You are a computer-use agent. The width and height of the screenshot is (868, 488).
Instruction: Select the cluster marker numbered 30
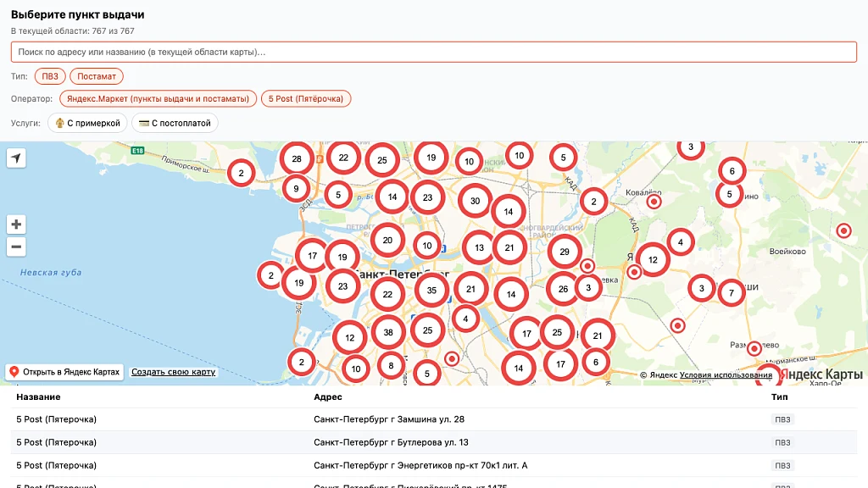pyautogui.click(x=475, y=201)
